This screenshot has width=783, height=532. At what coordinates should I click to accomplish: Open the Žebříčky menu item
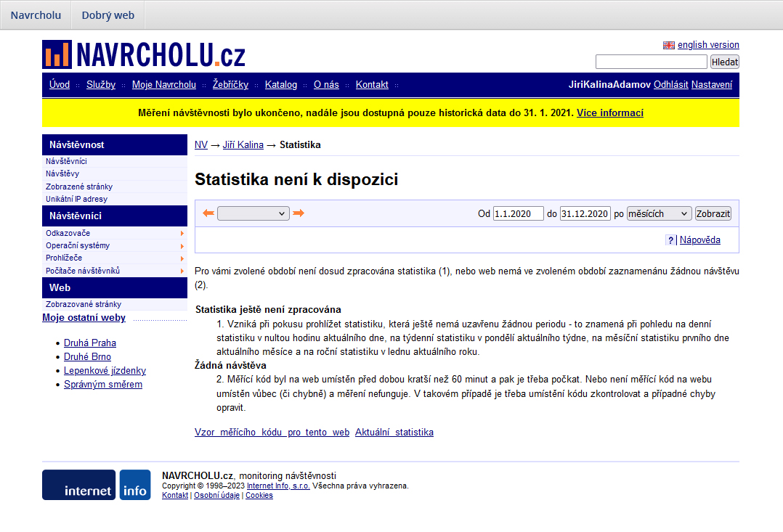(x=230, y=84)
